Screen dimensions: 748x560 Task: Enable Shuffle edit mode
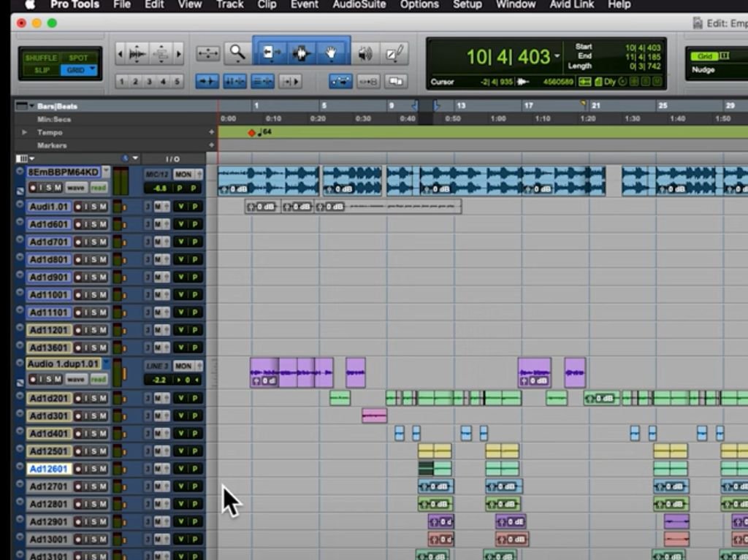[x=41, y=58]
